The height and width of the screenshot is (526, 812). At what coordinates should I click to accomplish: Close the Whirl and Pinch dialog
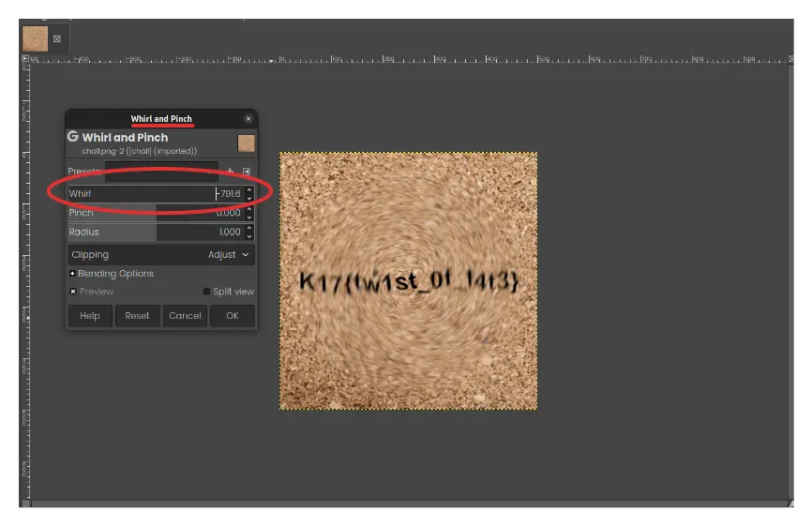coord(248,119)
